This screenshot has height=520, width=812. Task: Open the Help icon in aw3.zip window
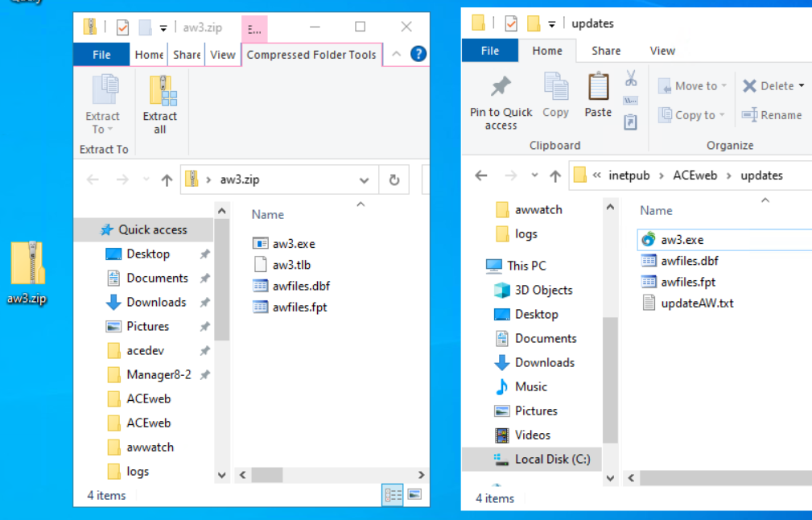pos(418,54)
